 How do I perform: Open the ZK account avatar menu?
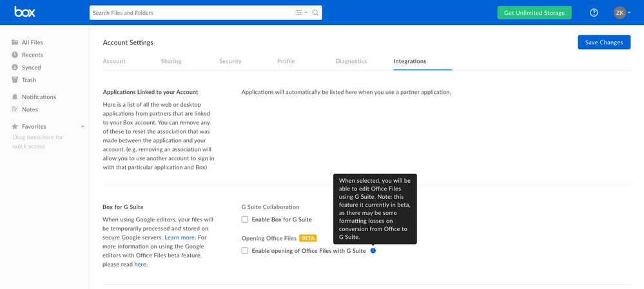622,13
